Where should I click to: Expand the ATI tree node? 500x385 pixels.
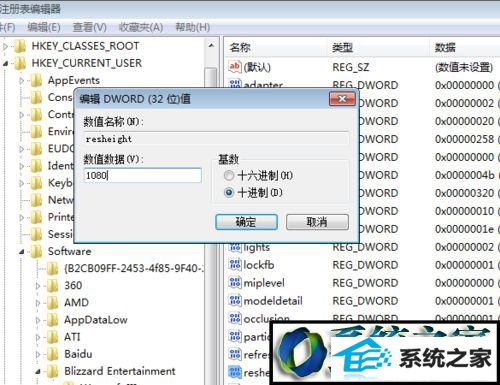pos(38,337)
